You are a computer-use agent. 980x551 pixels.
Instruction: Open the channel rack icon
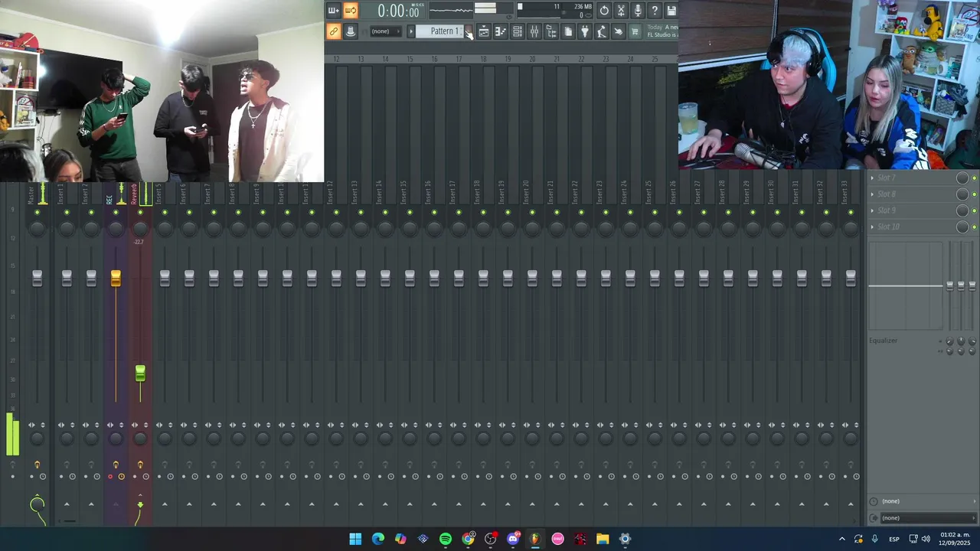point(518,31)
